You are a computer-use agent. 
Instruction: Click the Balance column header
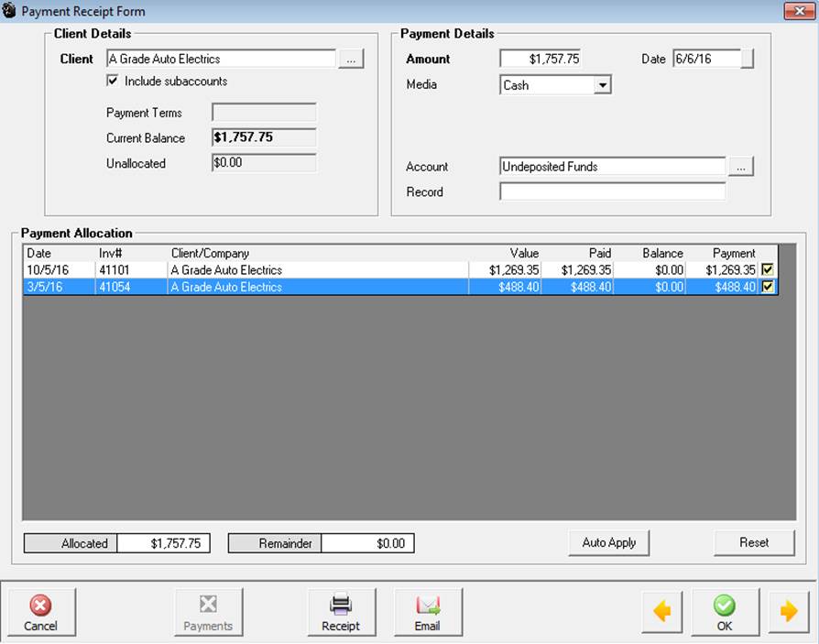650,253
